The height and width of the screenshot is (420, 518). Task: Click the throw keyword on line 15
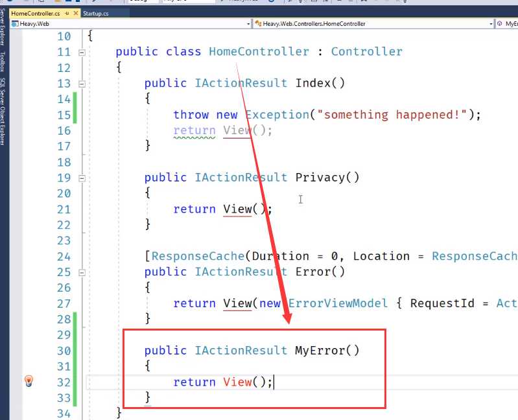191,115
